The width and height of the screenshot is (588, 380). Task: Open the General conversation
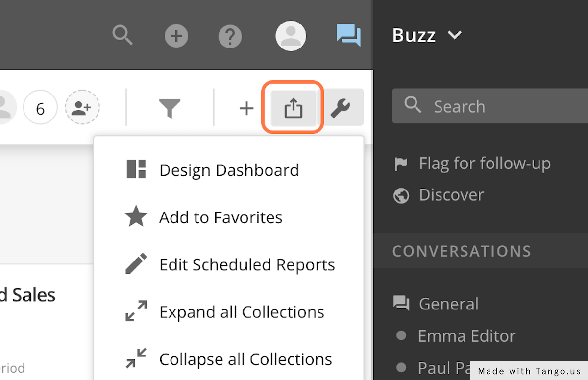click(448, 304)
